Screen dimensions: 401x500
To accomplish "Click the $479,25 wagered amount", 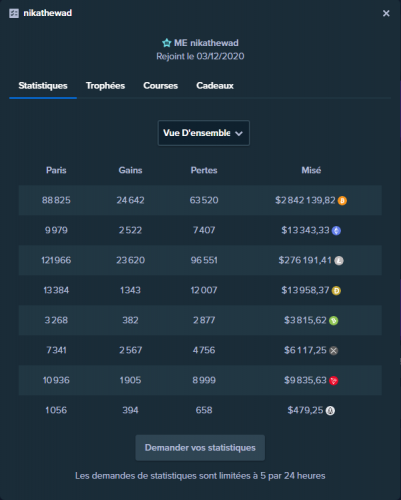I will click(306, 410).
